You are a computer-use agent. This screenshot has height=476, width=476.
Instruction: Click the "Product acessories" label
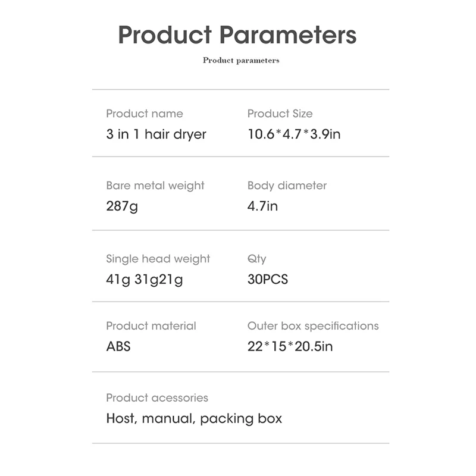(x=157, y=397)
